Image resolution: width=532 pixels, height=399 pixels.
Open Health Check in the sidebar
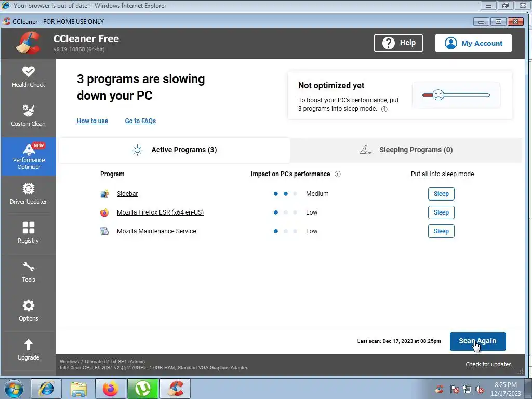point(29,78)
